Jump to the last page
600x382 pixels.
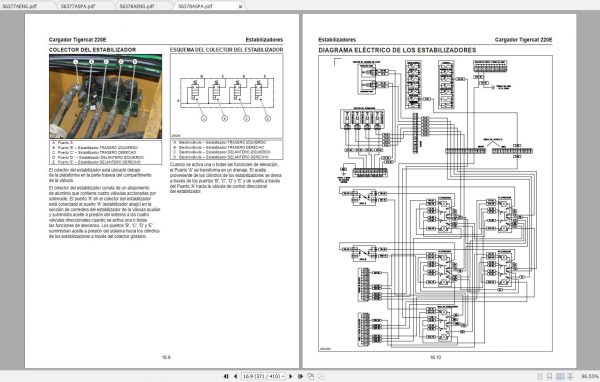tap(300, 376)
